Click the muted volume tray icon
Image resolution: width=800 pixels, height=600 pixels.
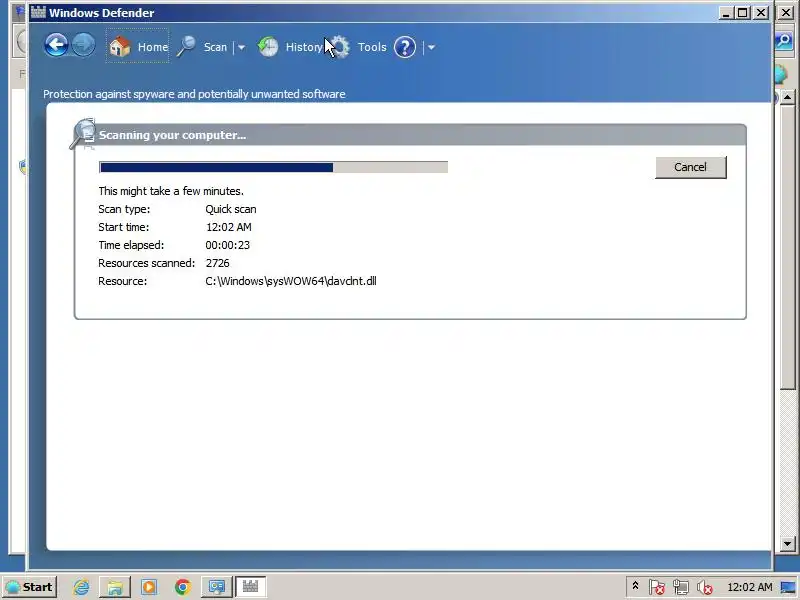[704, 587]
